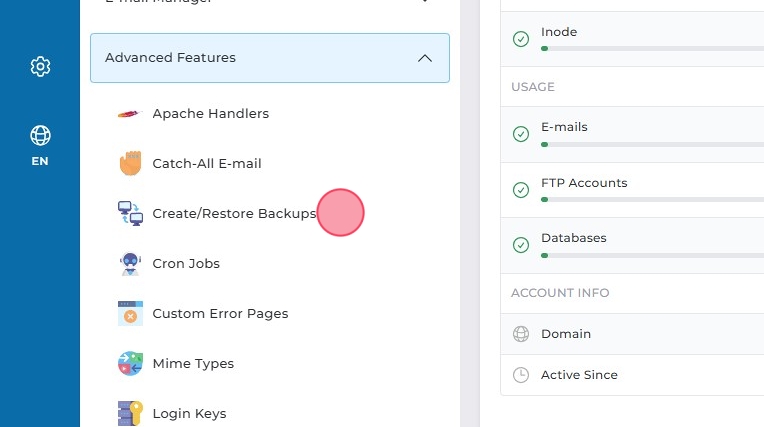Click the Active Since clock icon

click(520, 375)
